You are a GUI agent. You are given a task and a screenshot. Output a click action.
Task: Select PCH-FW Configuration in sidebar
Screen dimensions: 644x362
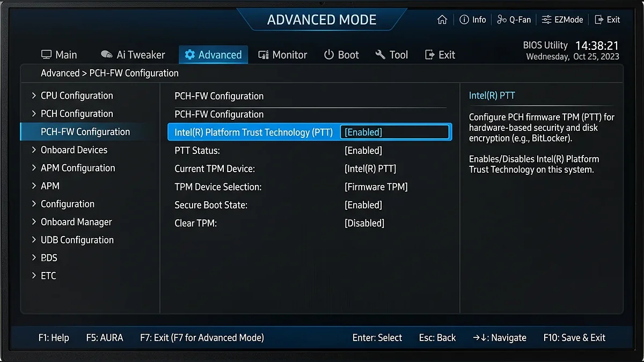point(90,132)
